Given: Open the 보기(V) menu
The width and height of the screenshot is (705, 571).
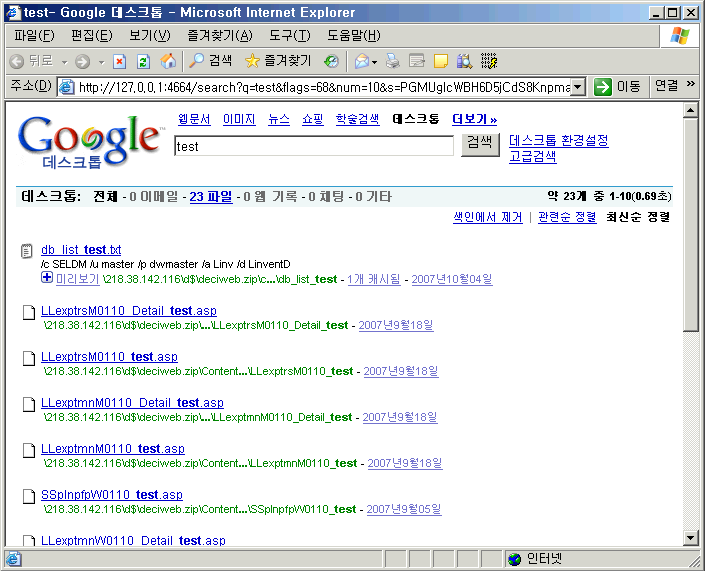Looking at the screenshot, I should point(150,35).
